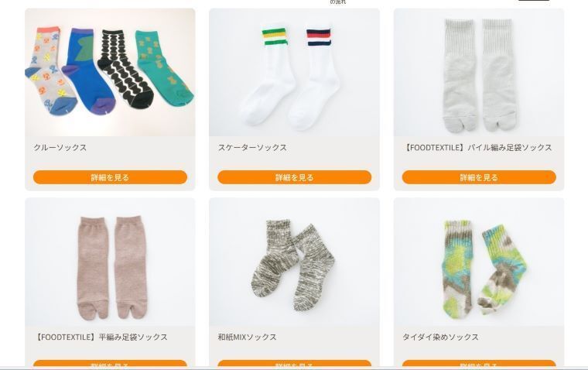Click the 和紙MIXソックス product title
This screenshot has width=588, height=370.
[x=247, y=337]
